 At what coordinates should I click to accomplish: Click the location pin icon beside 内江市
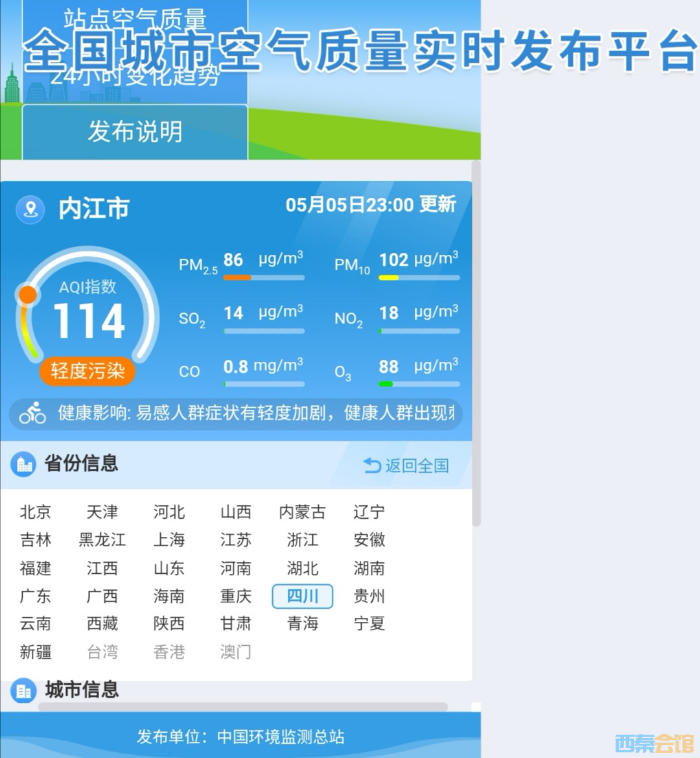pos(30,209)
